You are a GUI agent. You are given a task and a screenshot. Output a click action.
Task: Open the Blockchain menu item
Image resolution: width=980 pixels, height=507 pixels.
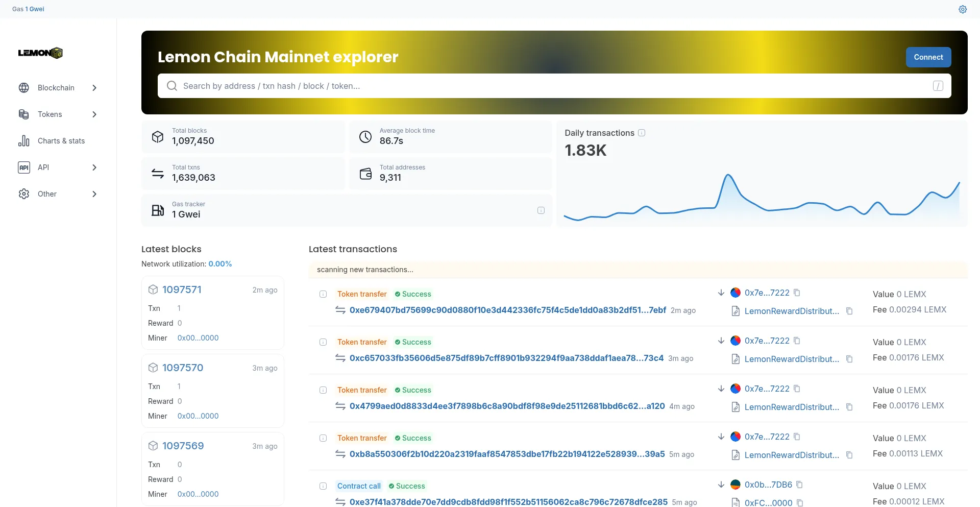58,88
